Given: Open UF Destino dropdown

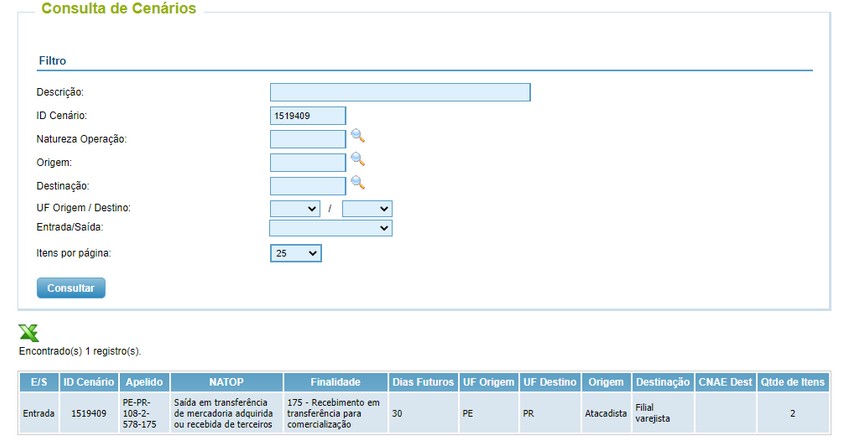Looking at the screenshot, I should (367, 208).
